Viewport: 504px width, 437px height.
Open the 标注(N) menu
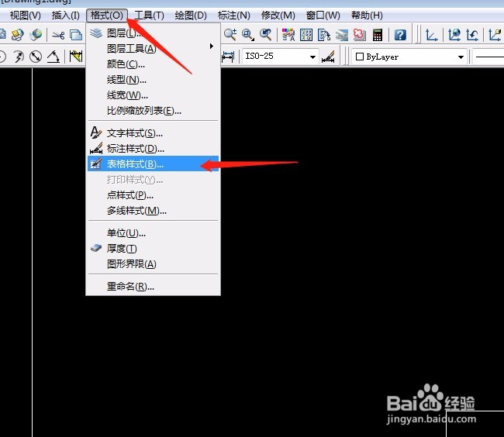click(234, 15)
